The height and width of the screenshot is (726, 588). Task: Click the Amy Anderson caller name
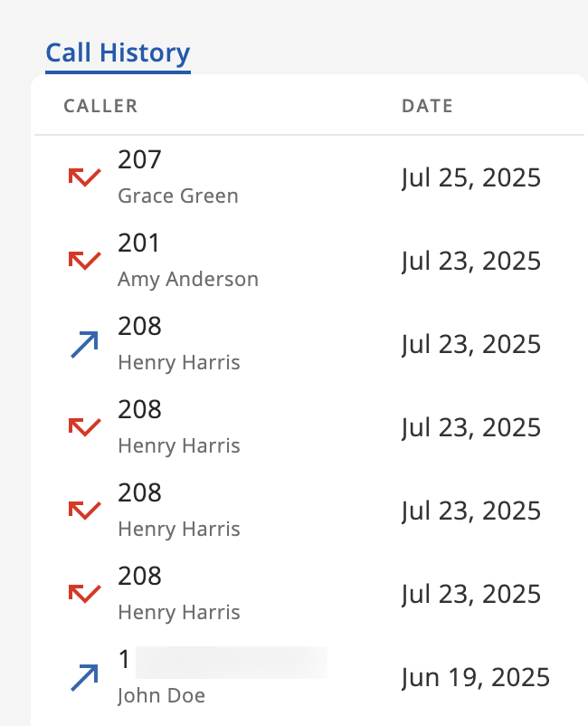pos(188,279)
